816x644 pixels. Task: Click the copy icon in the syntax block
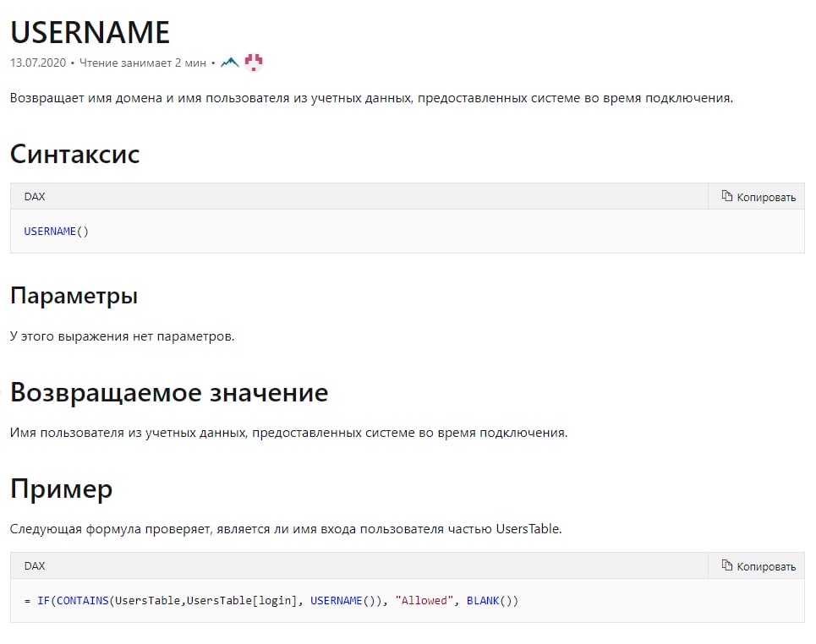[x=727, y=196]
